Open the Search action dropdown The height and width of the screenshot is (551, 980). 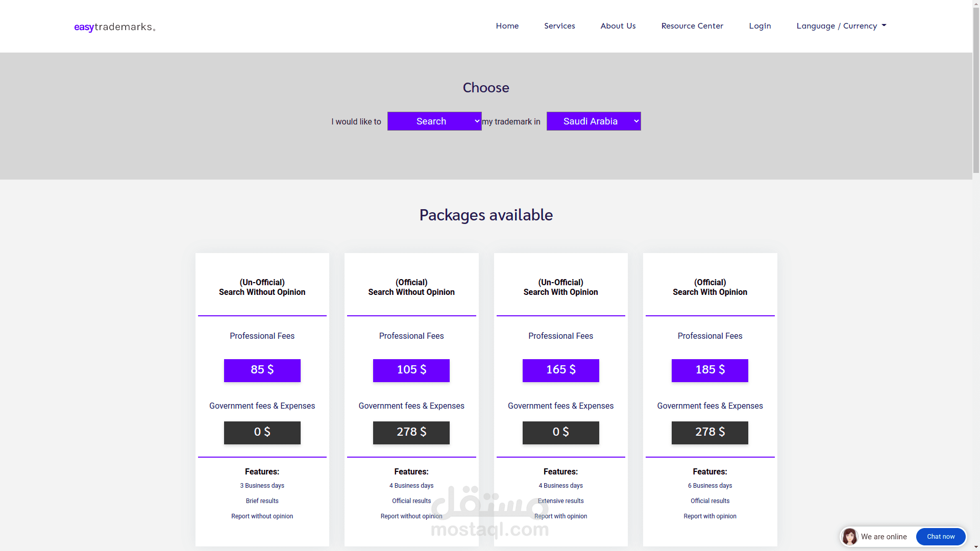pyautogui.click(x=434, y=121)
